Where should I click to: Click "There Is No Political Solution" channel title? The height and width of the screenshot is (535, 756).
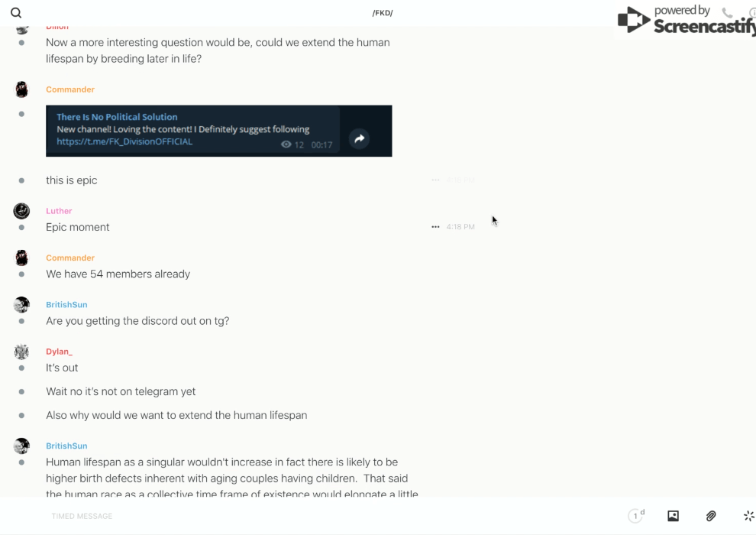tap(117, 117)
